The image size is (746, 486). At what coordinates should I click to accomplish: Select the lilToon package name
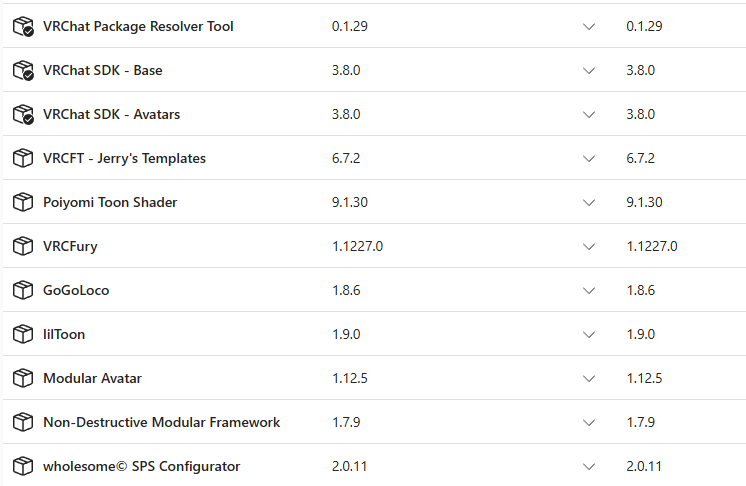pos(64,334)
